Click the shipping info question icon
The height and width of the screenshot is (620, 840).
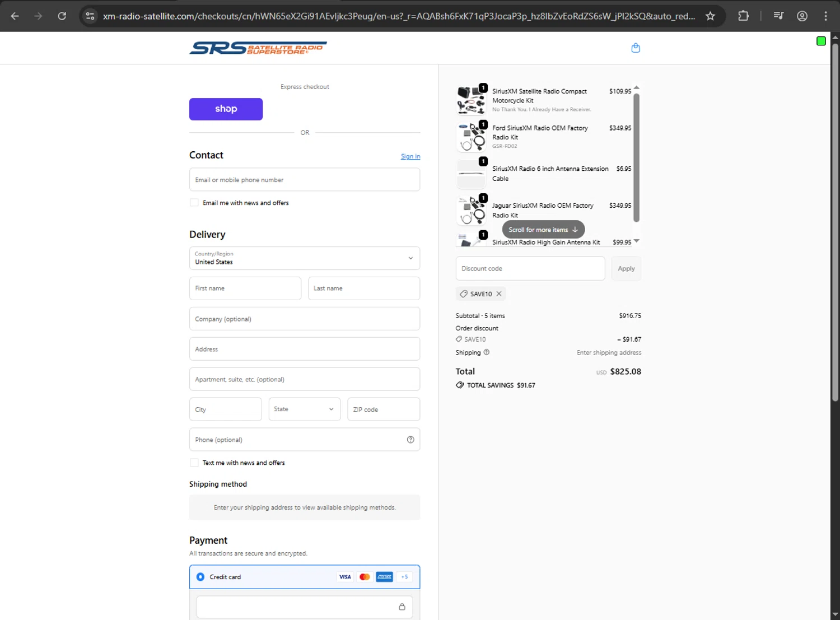pyautogui.click(x=487, y=352)
